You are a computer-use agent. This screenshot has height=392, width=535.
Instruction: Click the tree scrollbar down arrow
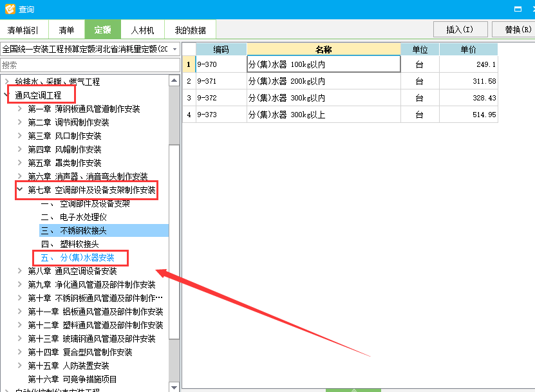click(x=174, y=387)
